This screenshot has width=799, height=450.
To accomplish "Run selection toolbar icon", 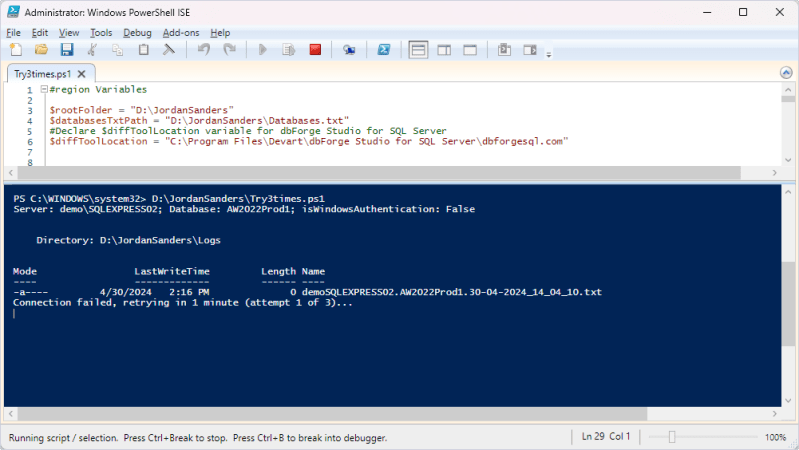I will (x=289, y=49).
